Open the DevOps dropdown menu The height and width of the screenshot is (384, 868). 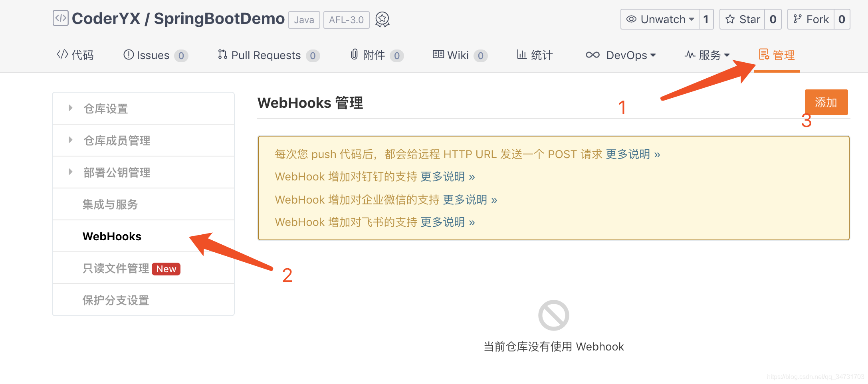tap(621, 55)
